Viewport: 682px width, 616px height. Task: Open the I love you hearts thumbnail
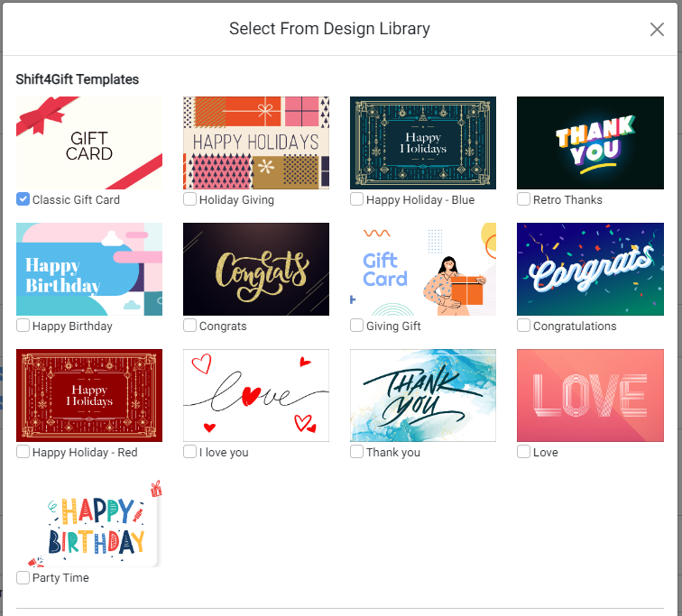(x=256, y=395)
